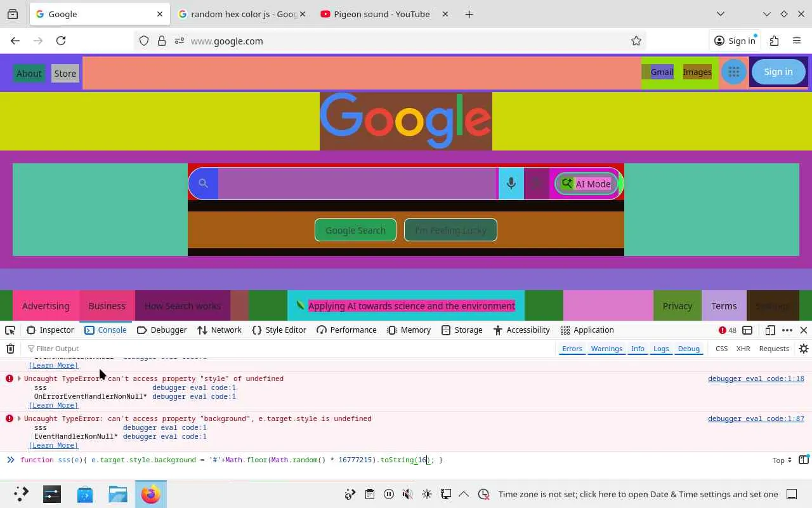Click the AI Mode button
The width and height of the screenshot is (812, 508).
pyautogui.click(x=586, y=184)
